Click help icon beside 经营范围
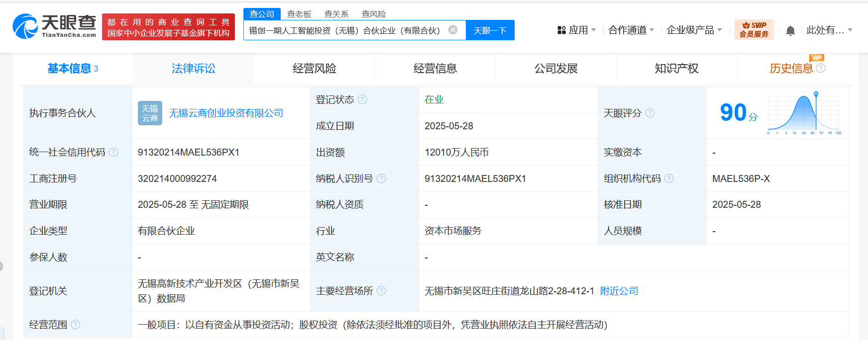The height and width of the screenshot is (340, 868). [x=75, y=325]
